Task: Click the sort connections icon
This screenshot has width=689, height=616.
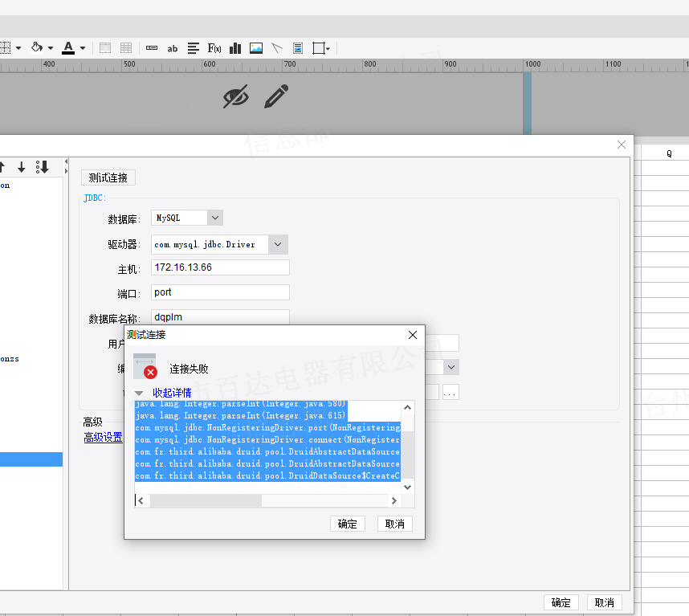Action: (x=43, y=167)
